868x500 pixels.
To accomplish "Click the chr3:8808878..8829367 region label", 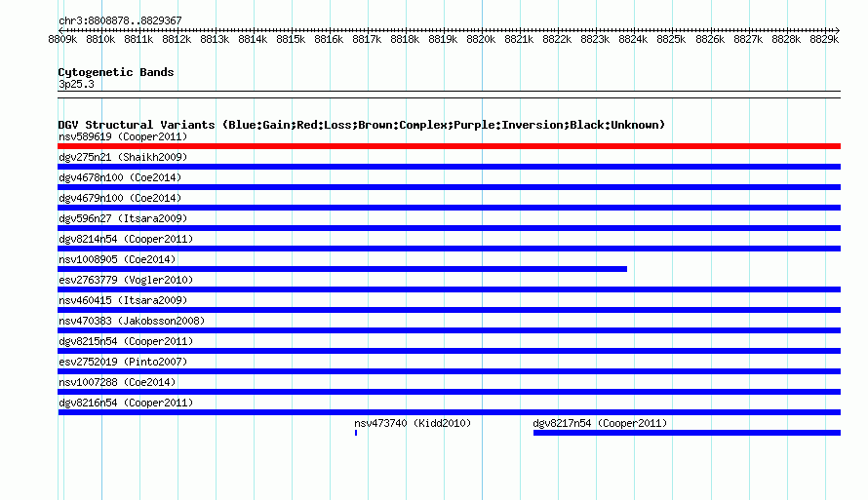I will click(120, 20).
